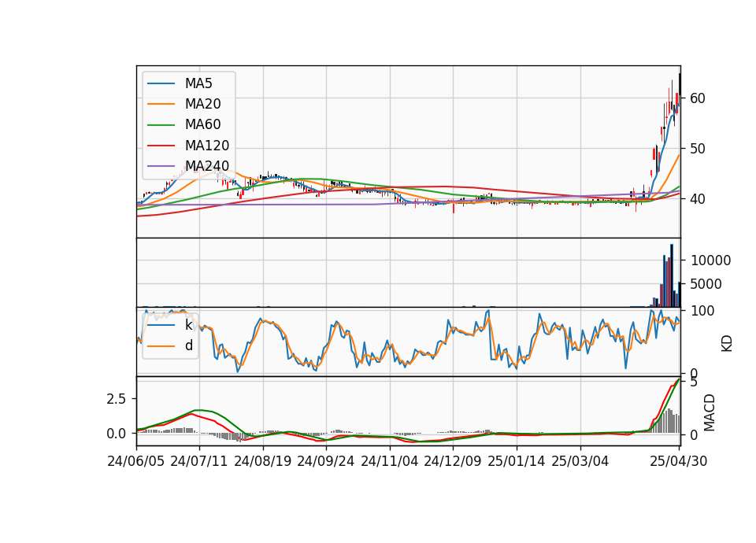Viewport: 756px width, 543px height.
Task: Click the MACD left axis value 2.5
Action: [x=117, y=399]
